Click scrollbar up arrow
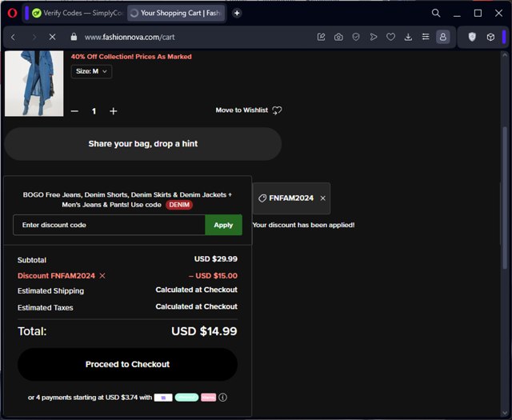 (x=505, y=55)
